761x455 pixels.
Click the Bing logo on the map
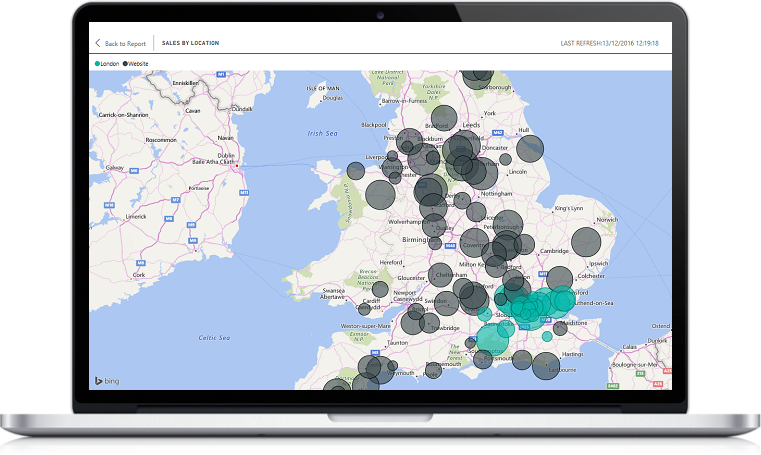[x=107, y=382]
